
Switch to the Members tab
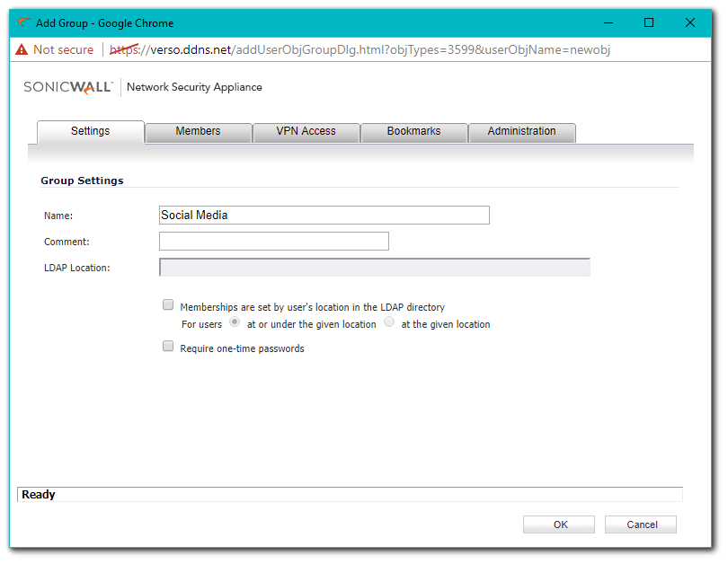(198, 131)
